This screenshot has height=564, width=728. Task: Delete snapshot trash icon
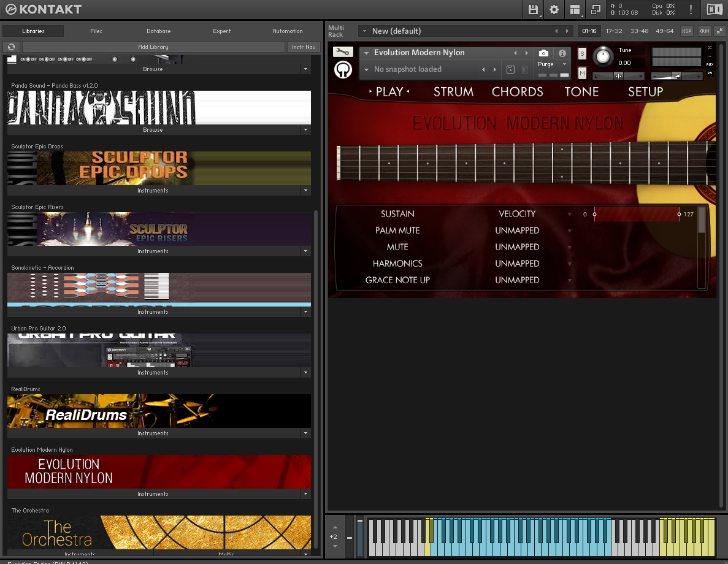point(524,70)
